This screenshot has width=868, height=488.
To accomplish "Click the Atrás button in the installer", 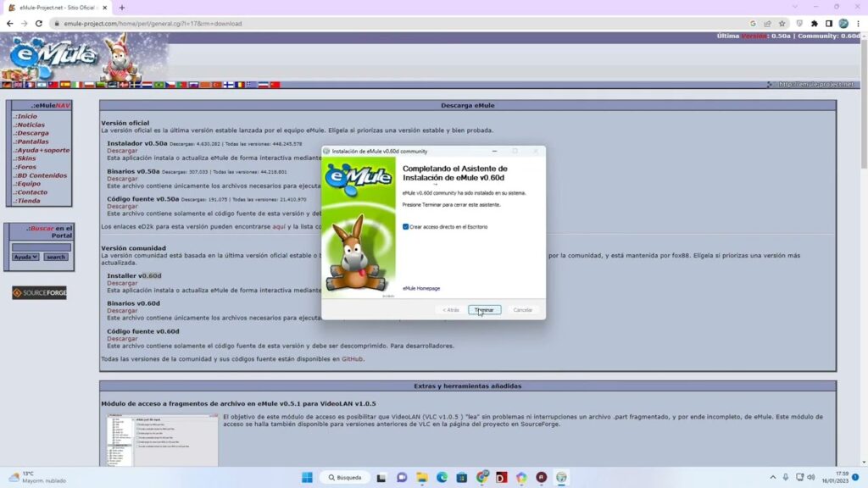I will point(451,310).
